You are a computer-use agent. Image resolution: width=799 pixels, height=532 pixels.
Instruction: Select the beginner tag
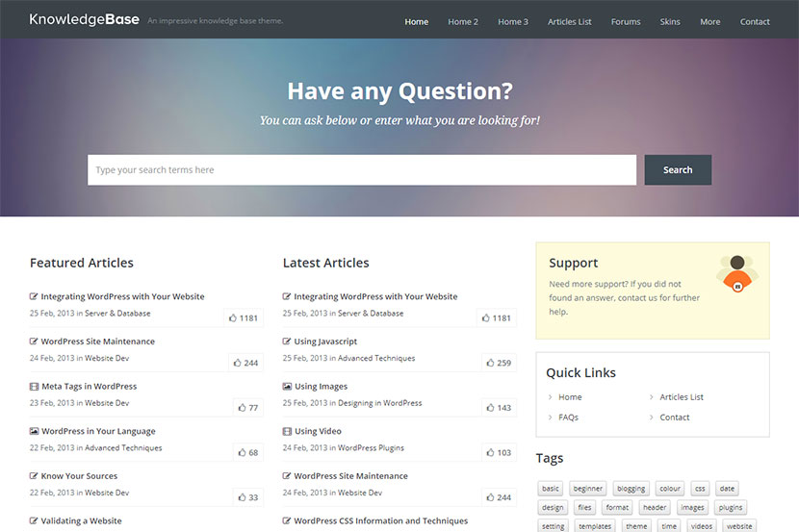tap(588, 489)
